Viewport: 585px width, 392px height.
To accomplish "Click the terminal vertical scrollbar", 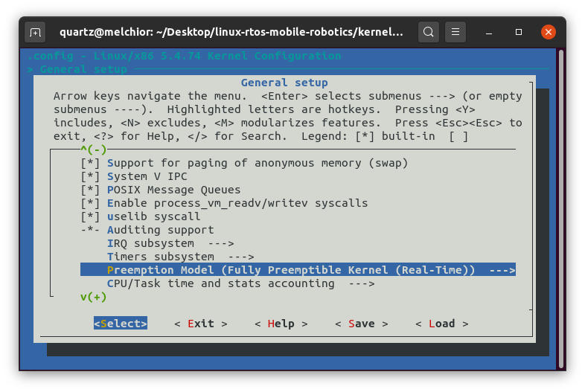I will tap(560, 209).
